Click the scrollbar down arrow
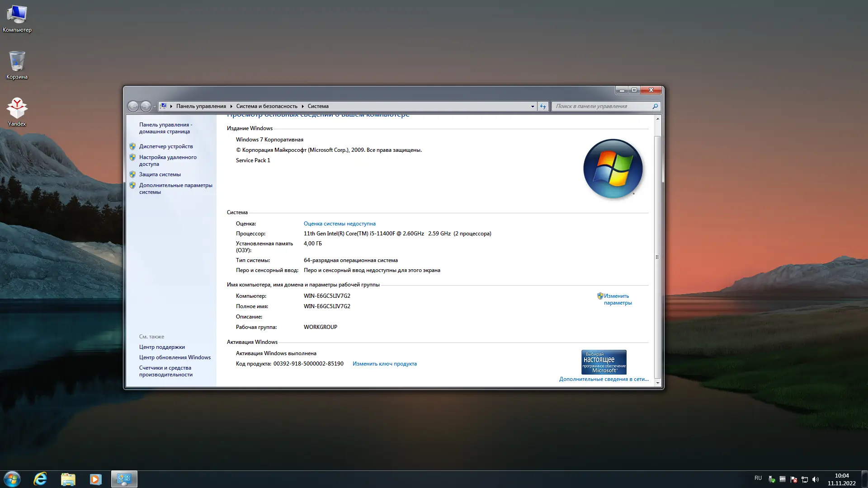 click(657, 383)
